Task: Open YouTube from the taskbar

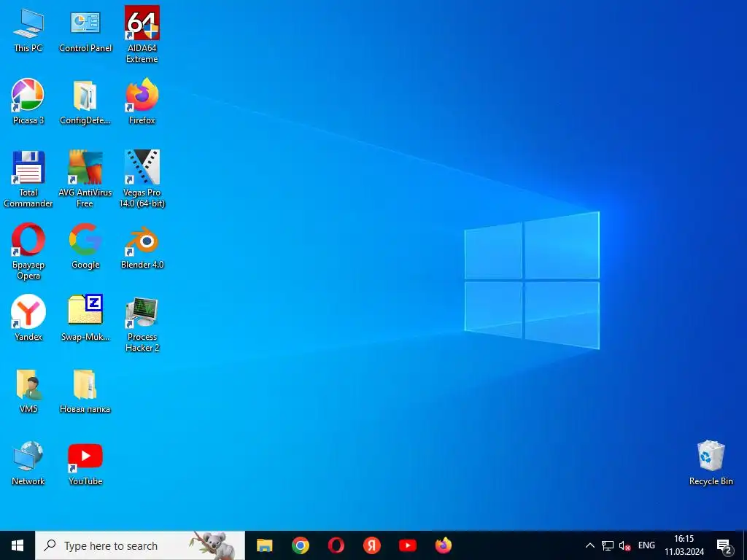Action: point(407,545)
